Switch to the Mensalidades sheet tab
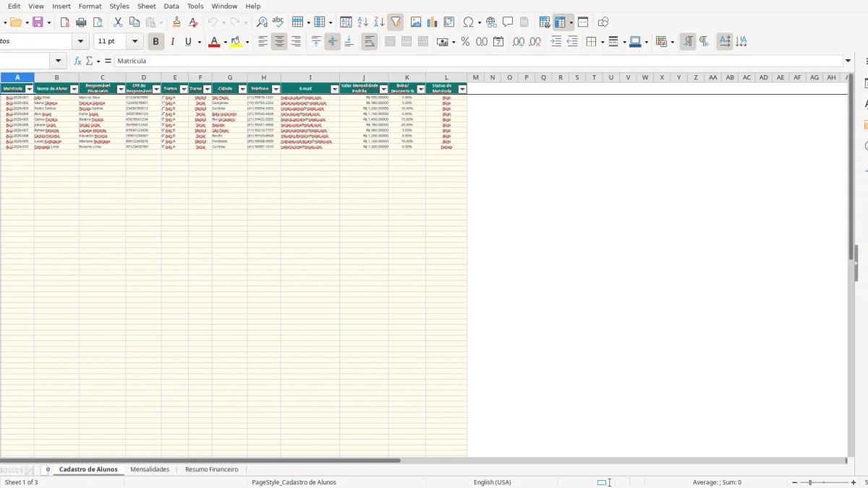The width and height of the screenshot is (868, 488). (x=150, y=470)
